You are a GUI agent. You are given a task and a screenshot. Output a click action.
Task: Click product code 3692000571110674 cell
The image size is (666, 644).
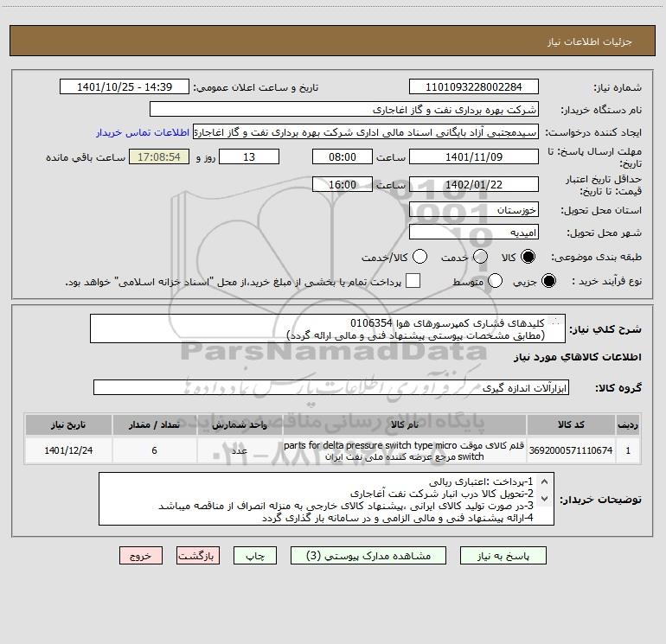click(x=571, y=450)
